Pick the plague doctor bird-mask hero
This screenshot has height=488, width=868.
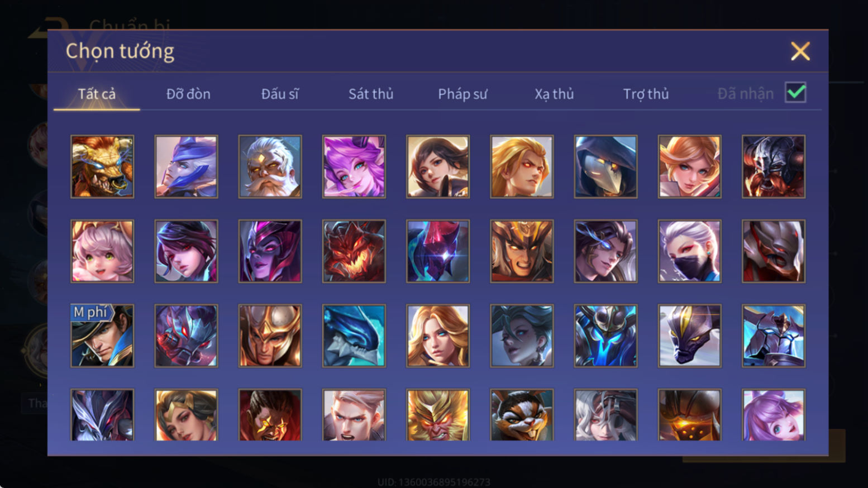pos(605,166)
